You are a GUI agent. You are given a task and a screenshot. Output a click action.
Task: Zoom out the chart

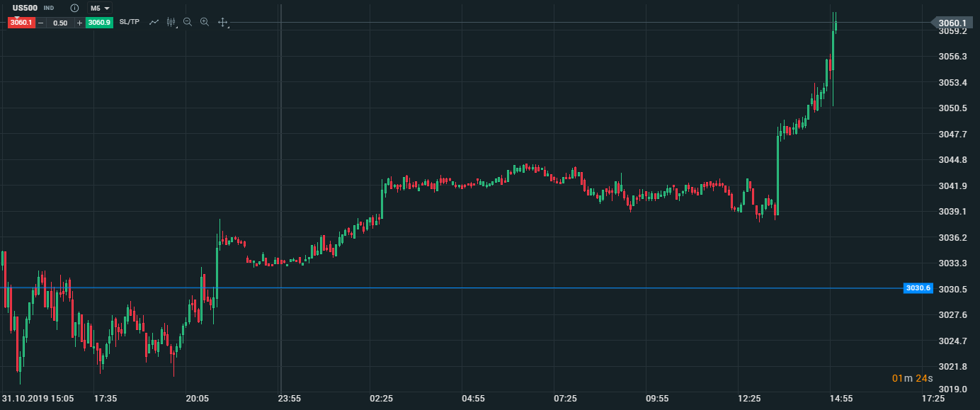(188, 22)
